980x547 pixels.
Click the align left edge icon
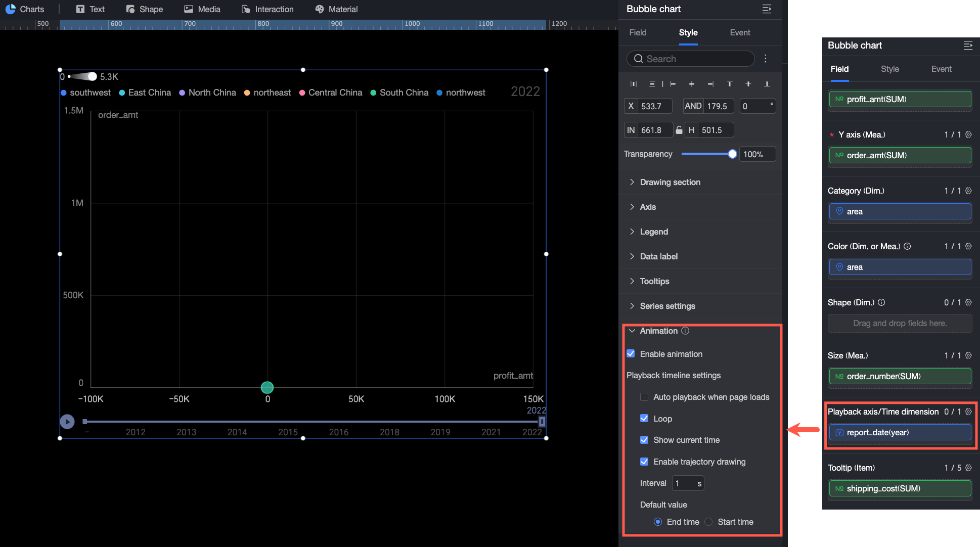click(x=673, y=84)
